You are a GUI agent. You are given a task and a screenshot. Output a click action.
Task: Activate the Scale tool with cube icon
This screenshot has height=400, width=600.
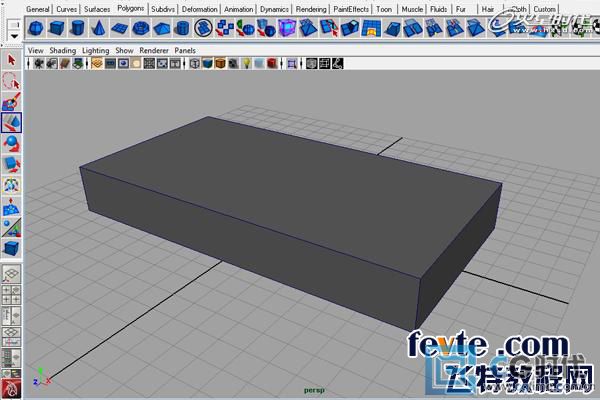tap(11, 164)
